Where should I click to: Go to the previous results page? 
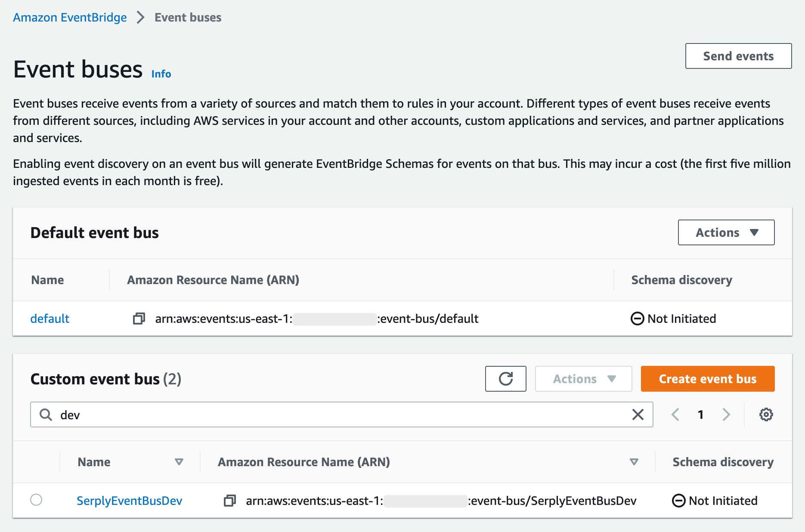675,414
